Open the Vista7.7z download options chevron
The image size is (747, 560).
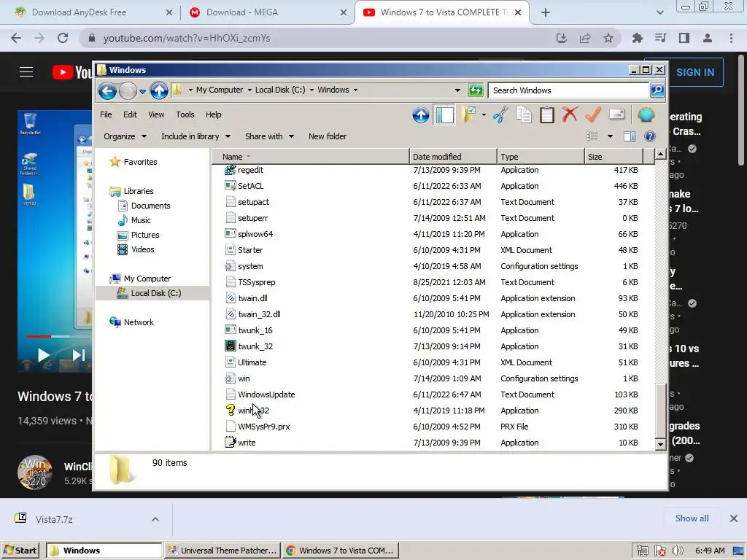click(155, 519)
